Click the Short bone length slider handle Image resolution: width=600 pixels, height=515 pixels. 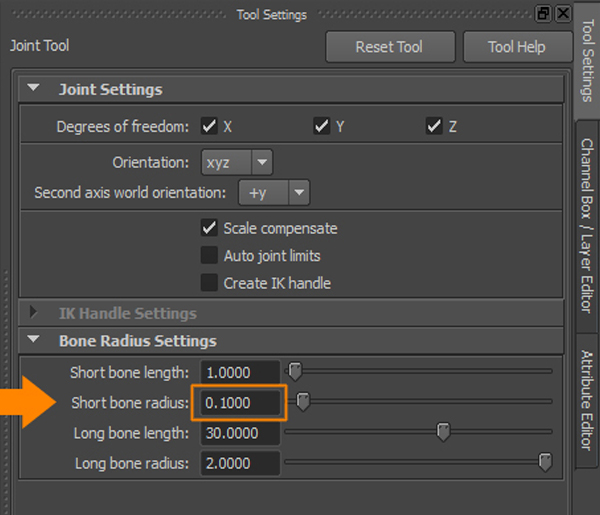295,372
